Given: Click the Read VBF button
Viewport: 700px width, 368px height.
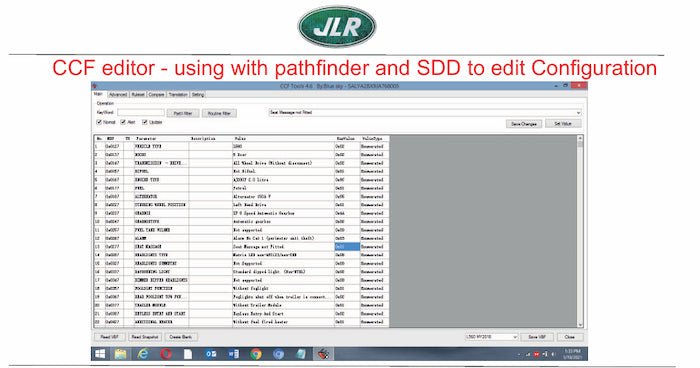Looking at the screenshot, I should pyautogui.click(x=109, y=337).
